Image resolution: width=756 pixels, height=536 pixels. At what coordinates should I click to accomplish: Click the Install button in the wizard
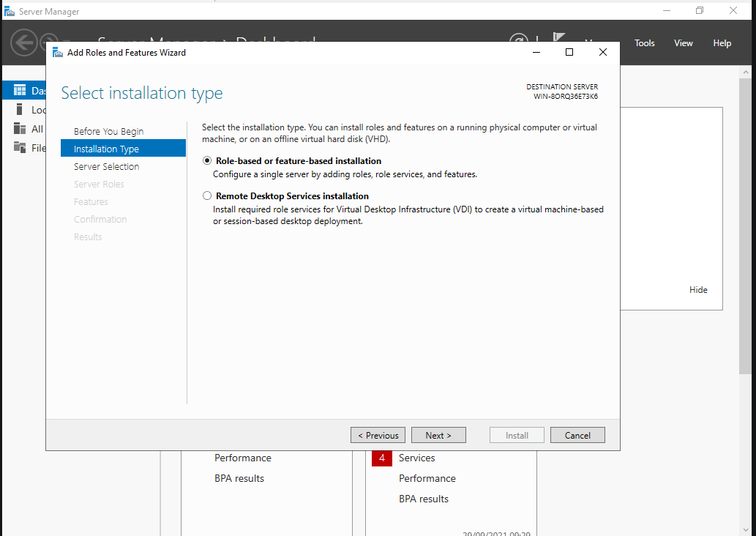click(x=517, y=435)
